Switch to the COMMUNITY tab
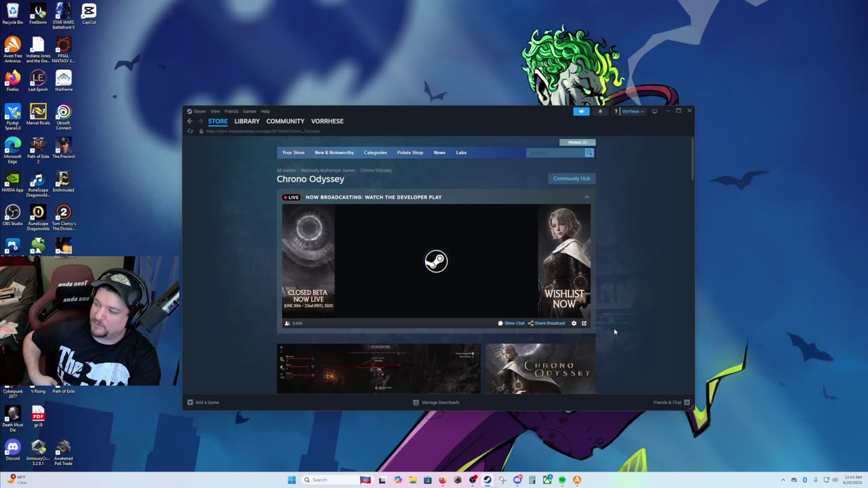Screen dimensions: 868x488 tap(285, 121)
